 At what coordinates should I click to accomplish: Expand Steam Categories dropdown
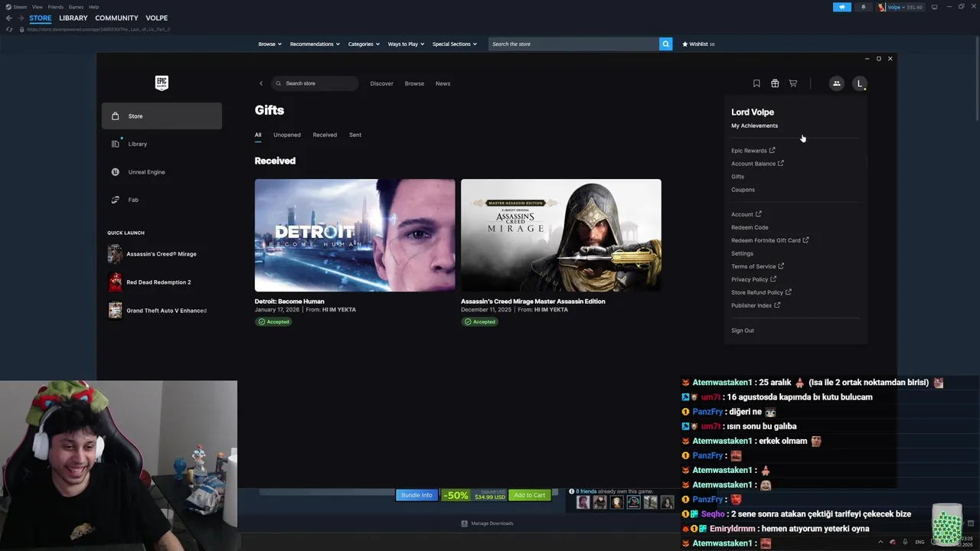[x=364, y=44]
